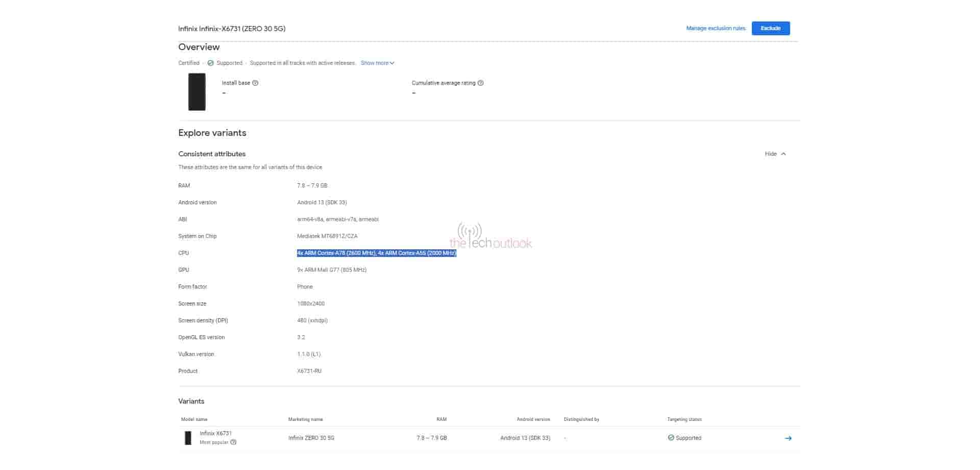This screenshot has height=470, width=980.
Task: Collapse Consistent attributes with Hide
Action: 775,154
